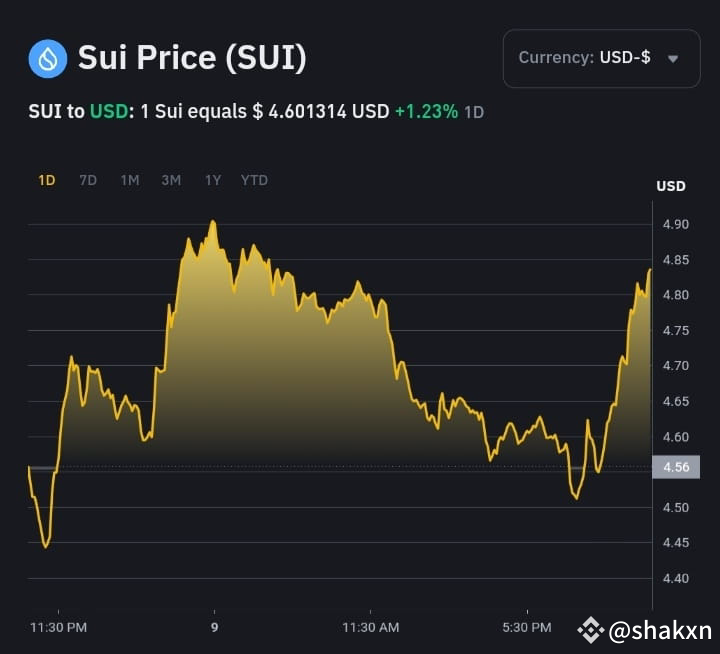Click the blue Sui droplet logo icon
This screenshot has height=654, width=720.
[48, 58]
